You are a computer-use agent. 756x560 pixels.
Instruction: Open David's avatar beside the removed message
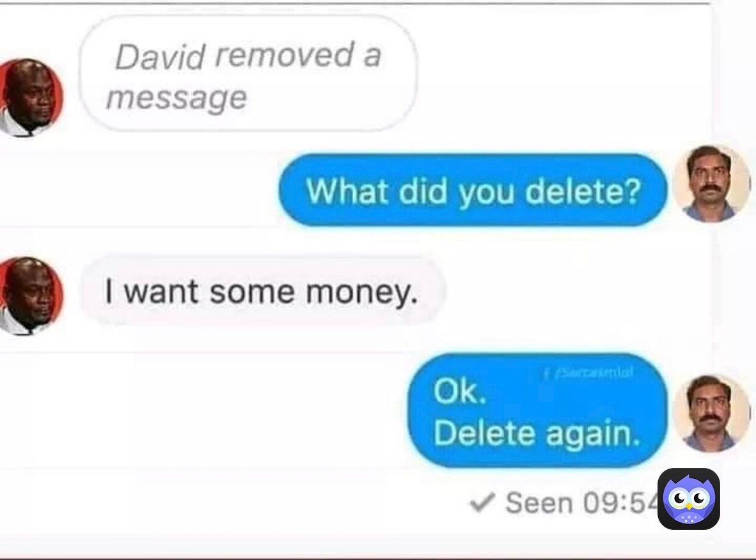tap(31, 98)
